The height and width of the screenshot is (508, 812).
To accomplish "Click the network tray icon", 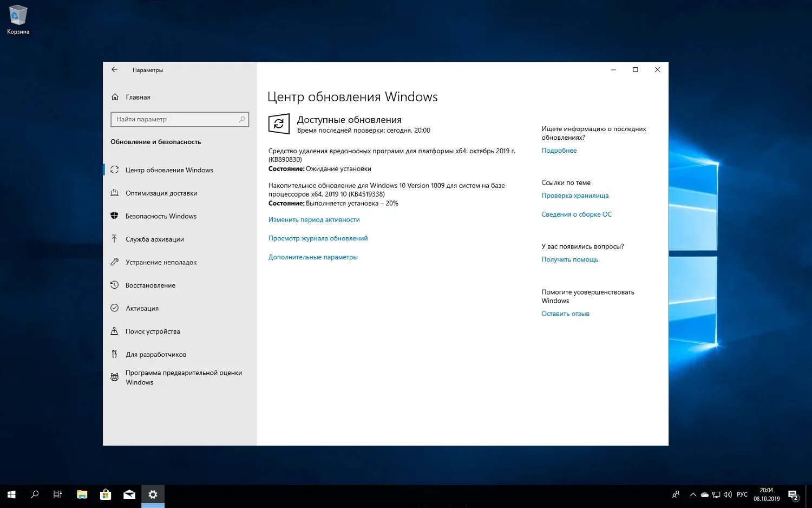I will [x=716, y=494].
